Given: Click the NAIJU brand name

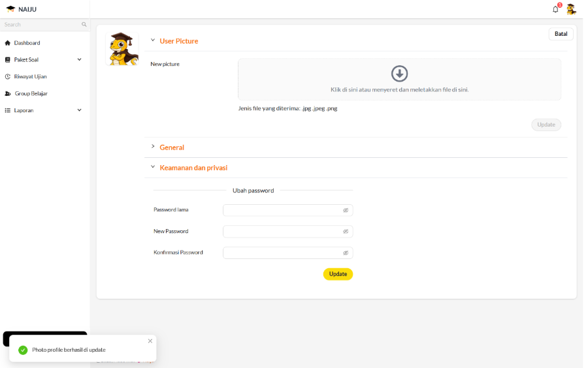Looking at the screenshot, I should [x=27, y=9].
